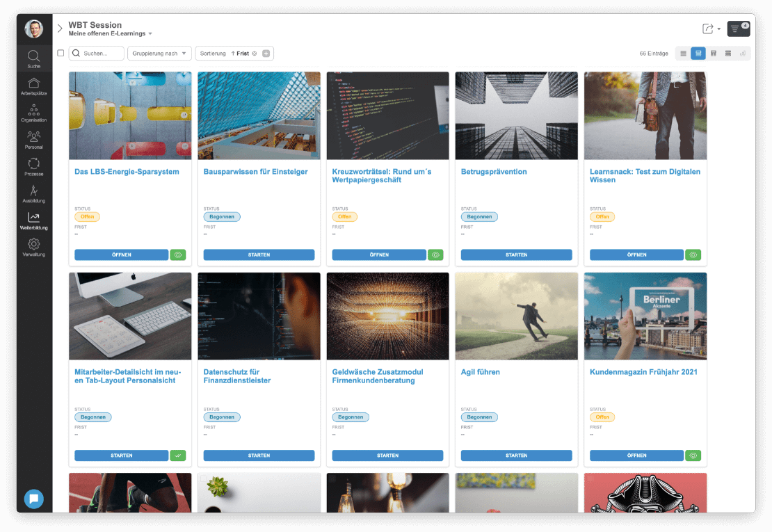Remove the Frist sorting criterion
Viewport: 772px width, 532px height.
pyautogui.click(x=255, y=54)
